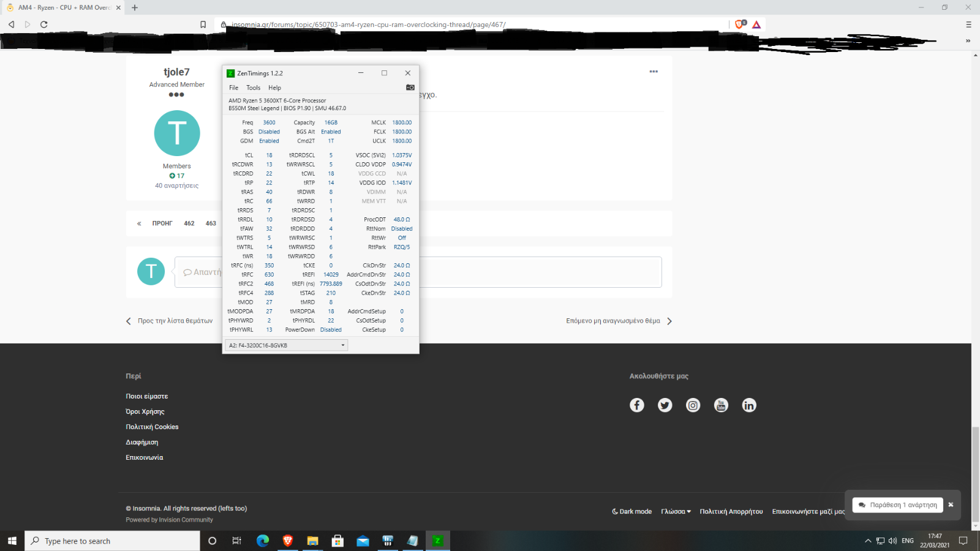Viewport: 980px width, 551px height.
Task: Expand the bookmarks bar overflow chevron
Action: (968, 41)
